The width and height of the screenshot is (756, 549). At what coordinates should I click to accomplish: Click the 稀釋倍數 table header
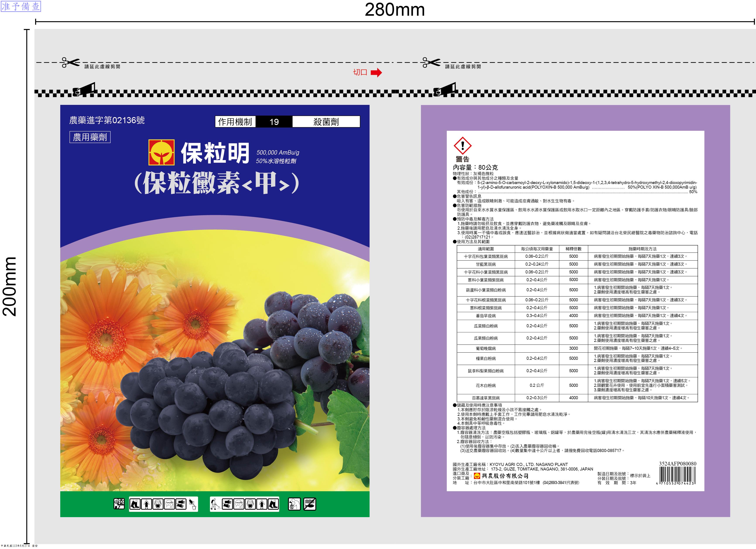click(573, 249)
